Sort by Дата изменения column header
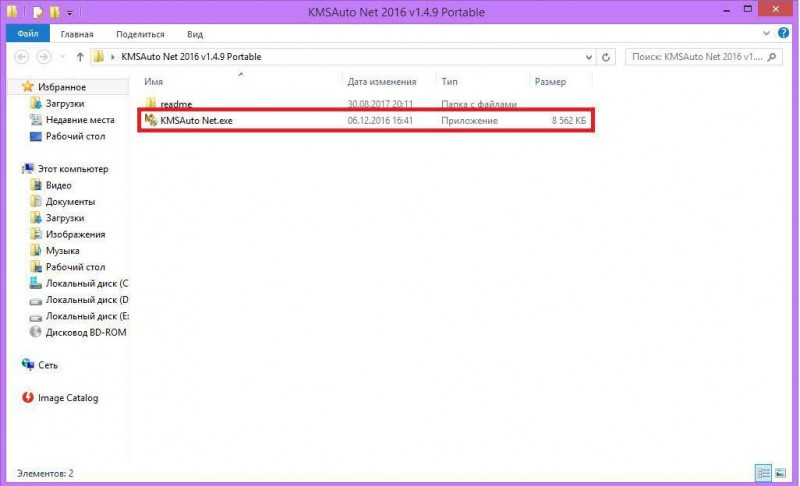 (382, 82)
